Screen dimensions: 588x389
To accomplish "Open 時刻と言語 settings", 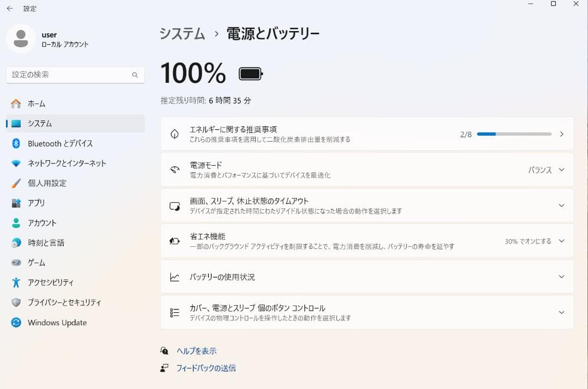I will 15,243.
